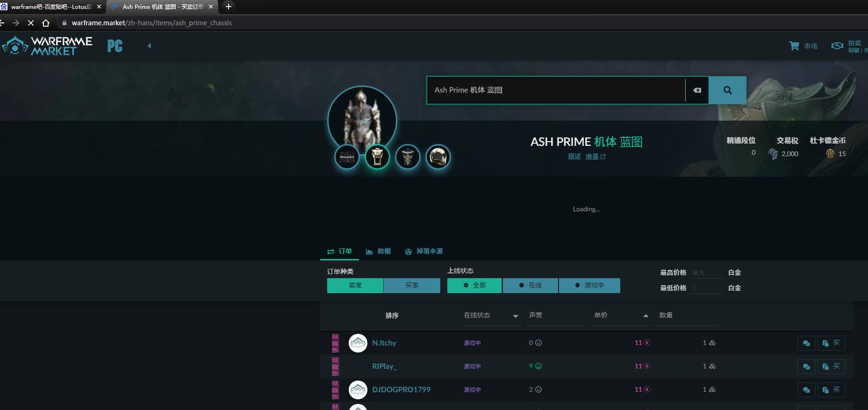Close the warframe吧 百度贴吧 tab
This screenshot has height=410, width=868.
(99, 7)
